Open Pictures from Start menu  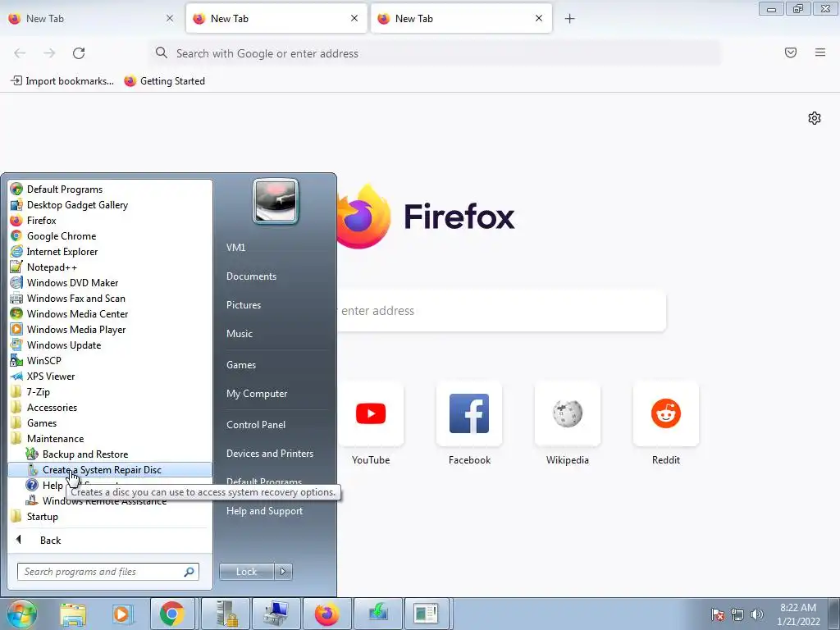[244, 305]
